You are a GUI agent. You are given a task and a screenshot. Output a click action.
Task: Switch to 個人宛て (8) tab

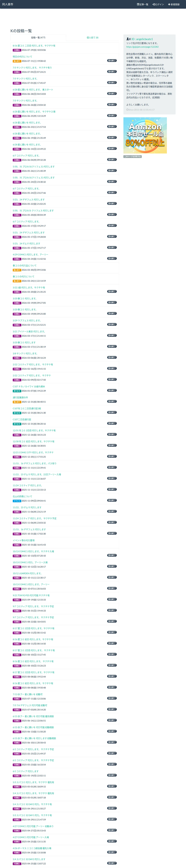click(93, 38)
